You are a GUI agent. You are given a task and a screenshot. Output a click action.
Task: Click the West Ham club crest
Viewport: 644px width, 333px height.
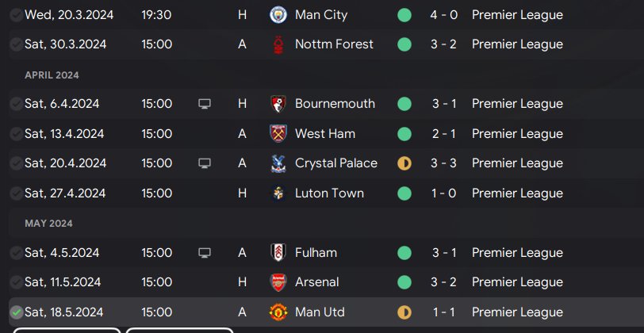tap(278, 133)
